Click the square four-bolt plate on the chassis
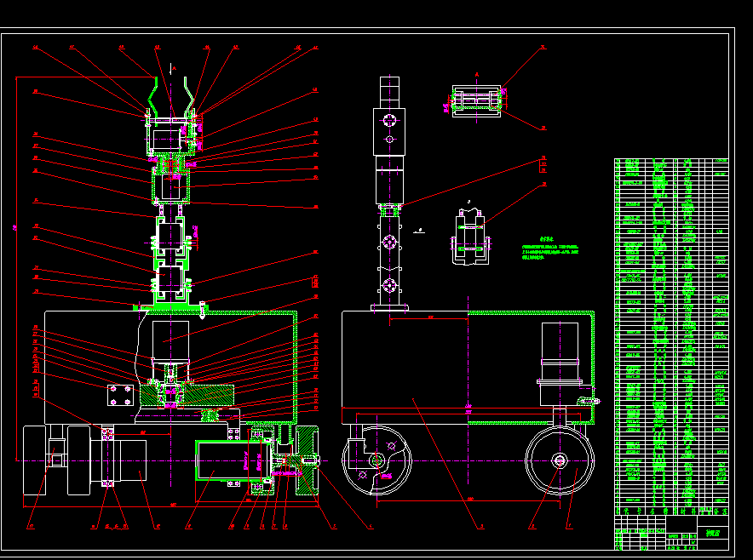 click(x=120, y=395)
